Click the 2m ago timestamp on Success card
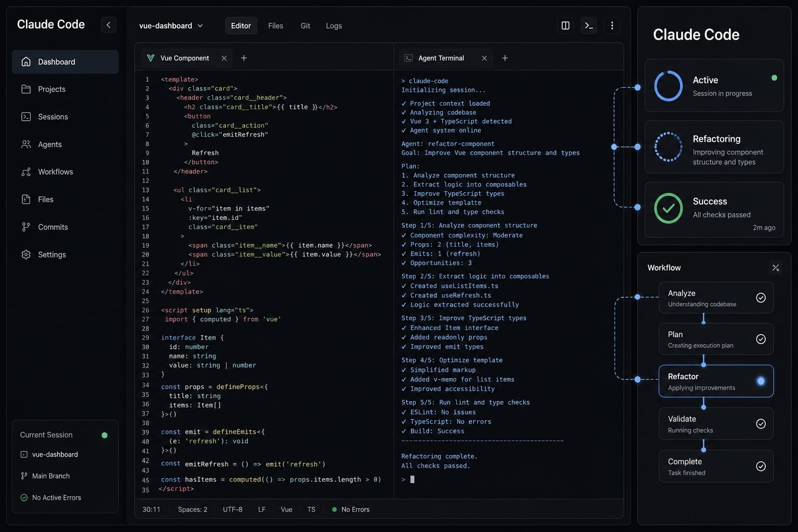 pyautogui.click(x=764, y=228)
